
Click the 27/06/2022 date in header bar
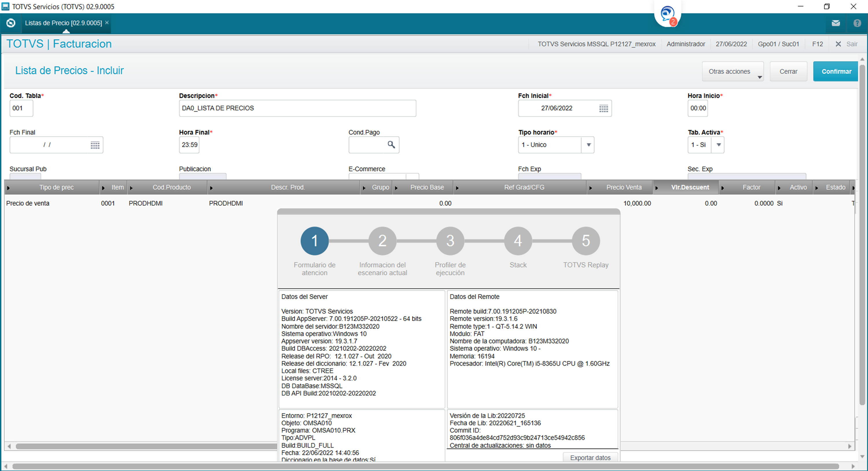(x=731, y=44)
